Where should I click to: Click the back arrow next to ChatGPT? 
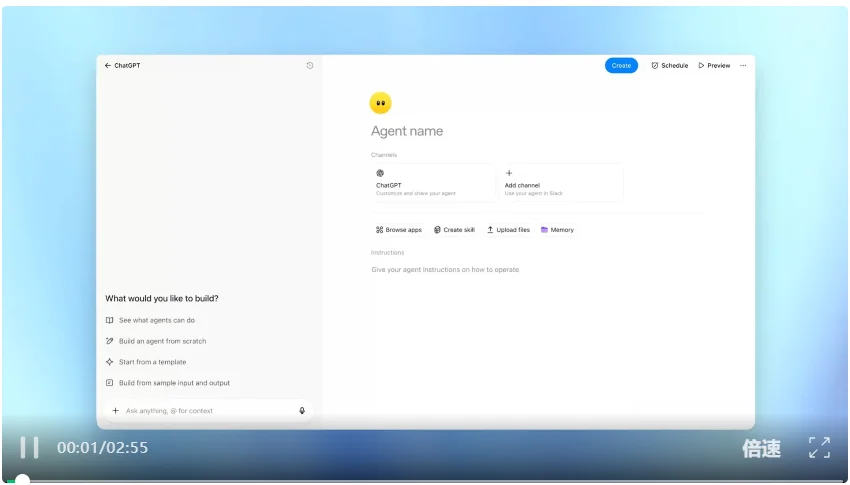tap(107, 66)
